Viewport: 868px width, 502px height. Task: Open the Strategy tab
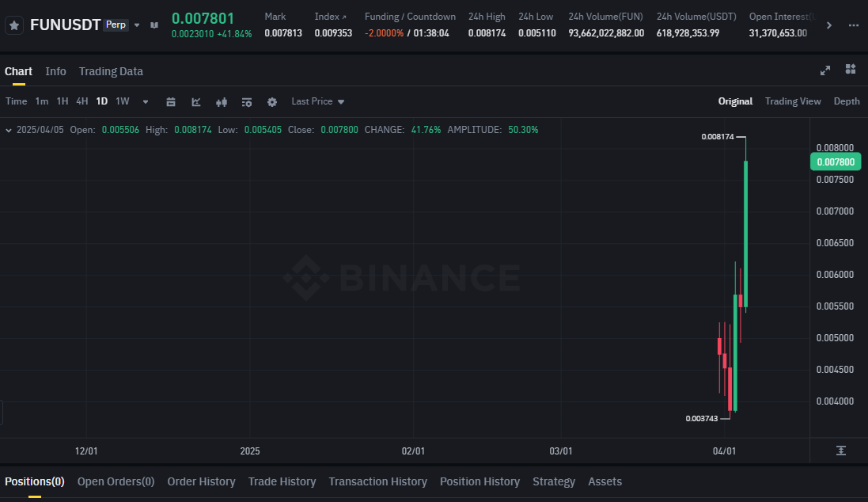coord(554,481)
